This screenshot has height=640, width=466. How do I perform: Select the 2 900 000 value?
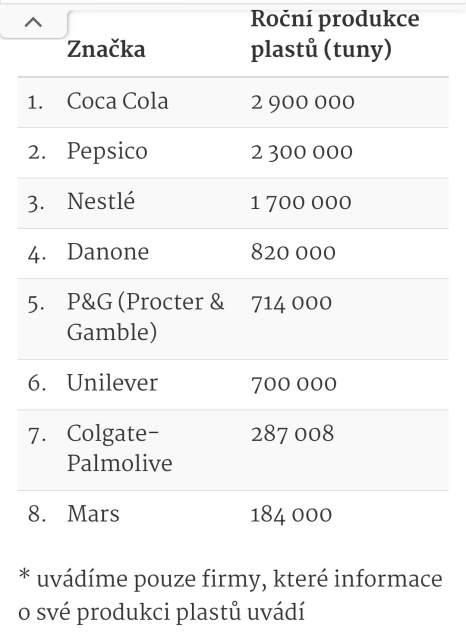point(302,102)
